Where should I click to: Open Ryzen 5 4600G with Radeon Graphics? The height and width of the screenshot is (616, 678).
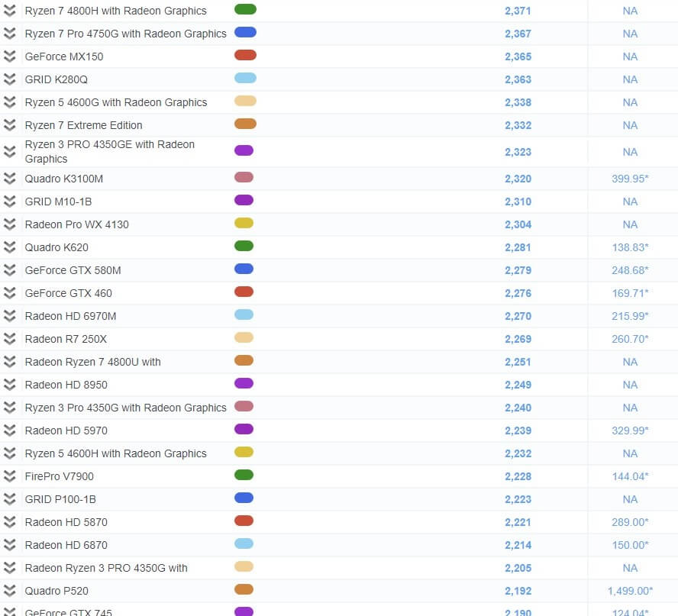tap(116, 102)
